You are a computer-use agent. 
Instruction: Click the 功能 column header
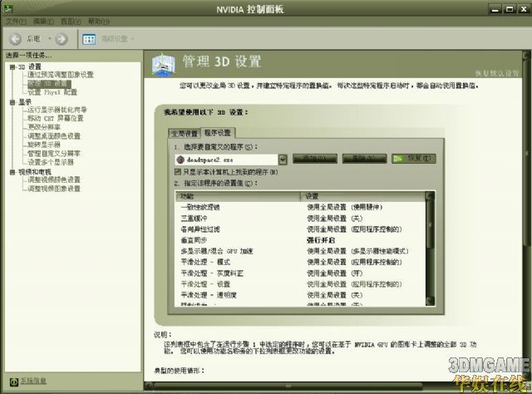click(239, 196)
